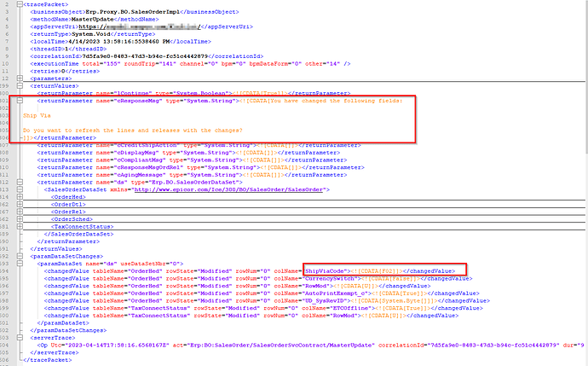Place cursor on ShipViaCode changedValue text
588x366 pixels.
(325, 271)
